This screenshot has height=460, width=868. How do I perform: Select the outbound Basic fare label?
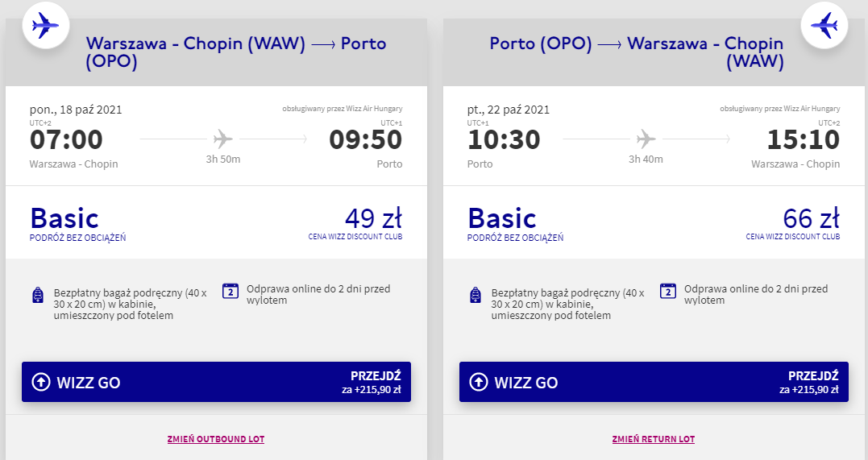[64, 218]
